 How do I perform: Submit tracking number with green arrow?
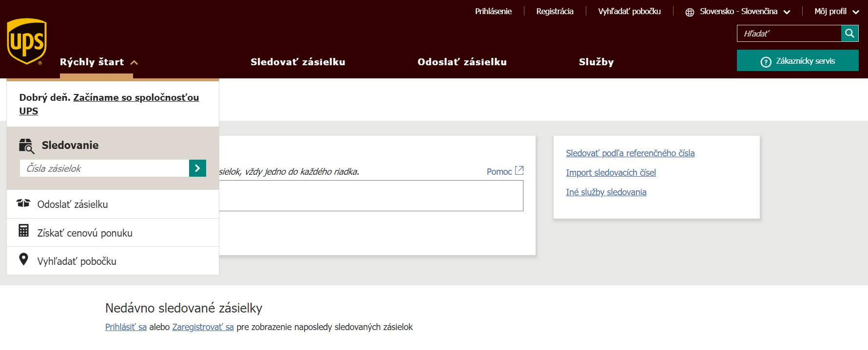pos(197,168)
